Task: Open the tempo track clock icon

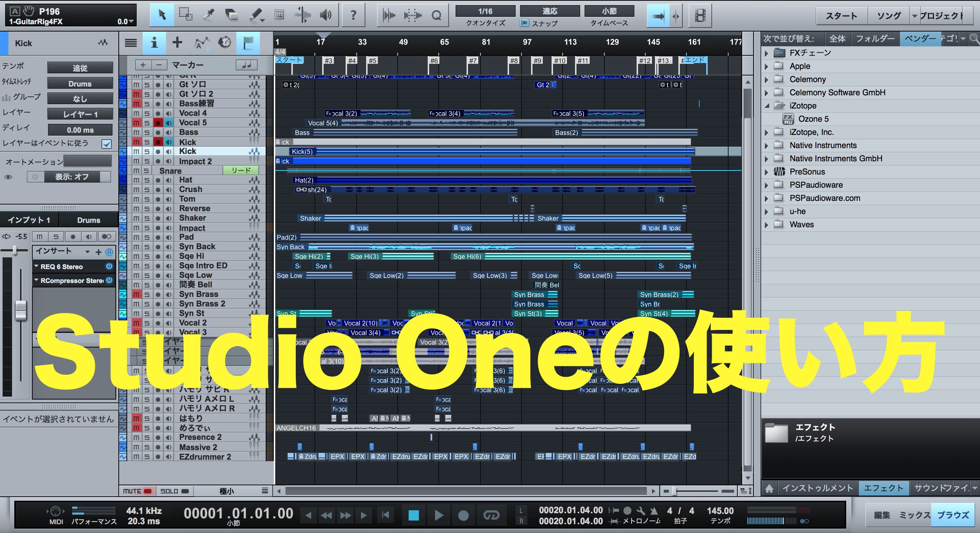Action: tap(225, 43)
